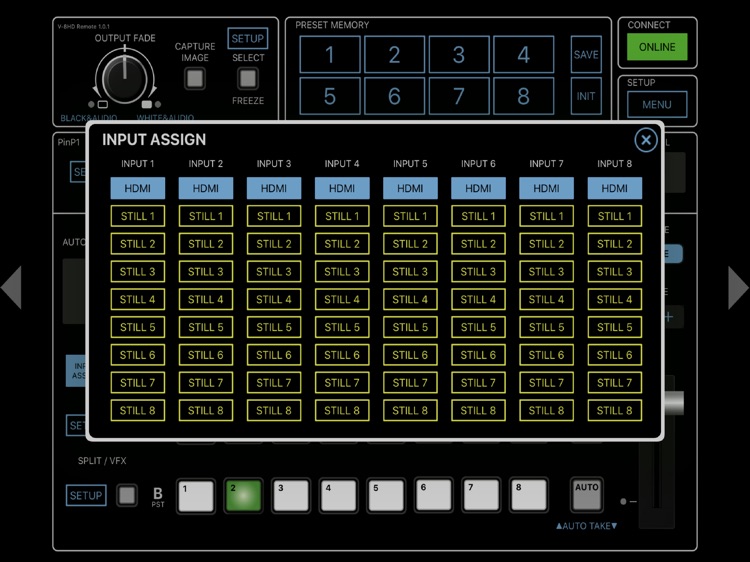Select preset bus B channel 6
This screenshot has width=750, height=562.
point(434,496)
